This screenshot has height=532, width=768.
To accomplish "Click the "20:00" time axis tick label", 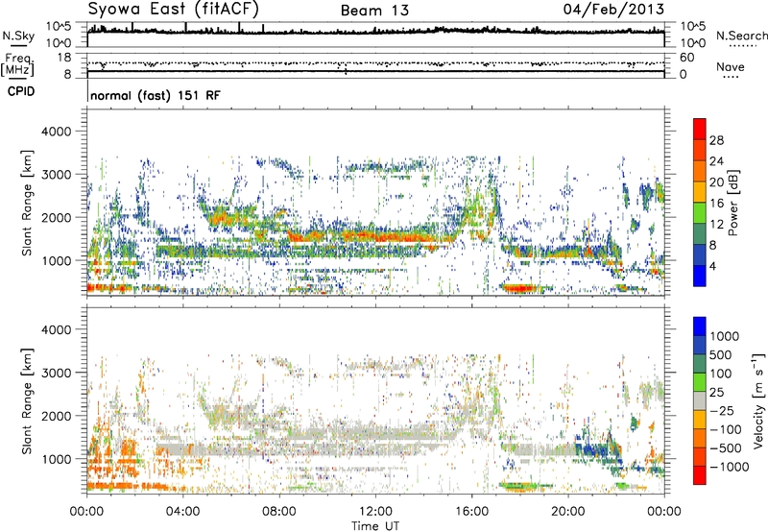I will (568, 511).
